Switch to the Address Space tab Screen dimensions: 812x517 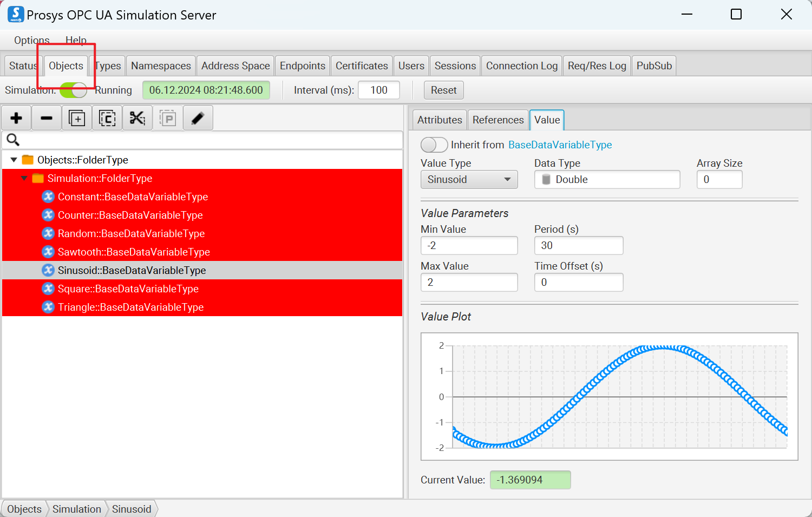(x=235, y=66)
